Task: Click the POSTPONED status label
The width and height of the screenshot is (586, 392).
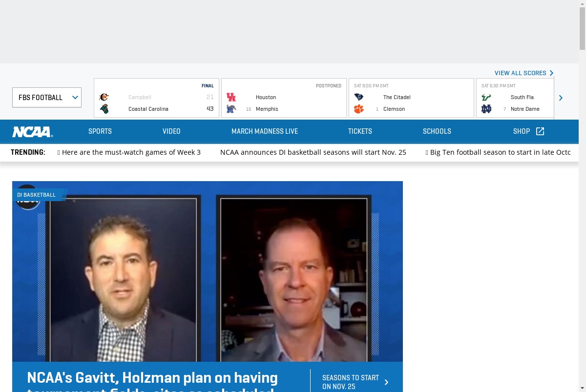Action: (329, 86)
